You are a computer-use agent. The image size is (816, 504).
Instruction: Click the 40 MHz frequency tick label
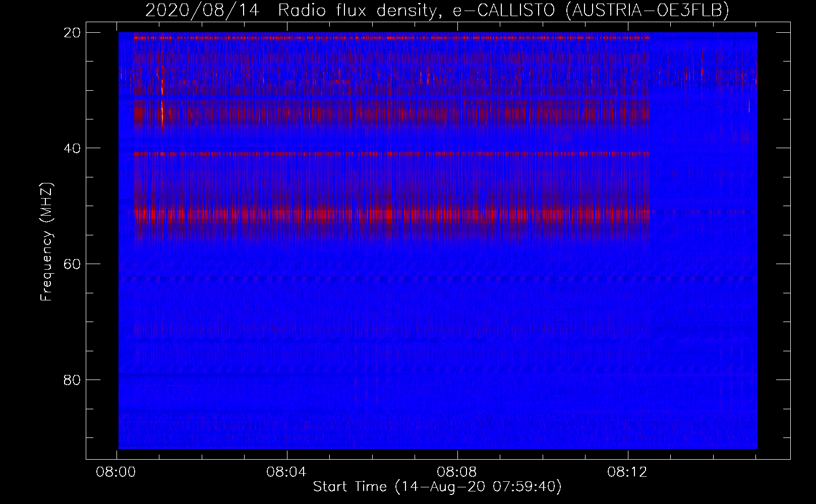(x=72, y=148)
